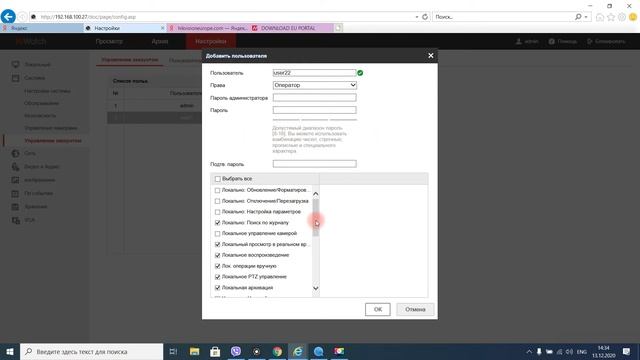Open the Настройки top menu
This screenshot has width=640, height=360.
tap(211, 41)
